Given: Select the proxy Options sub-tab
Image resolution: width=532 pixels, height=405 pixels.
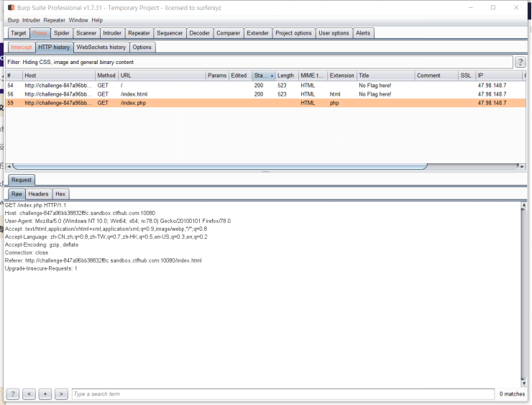Looking at the screenshot, I should [x=142, y=47].
